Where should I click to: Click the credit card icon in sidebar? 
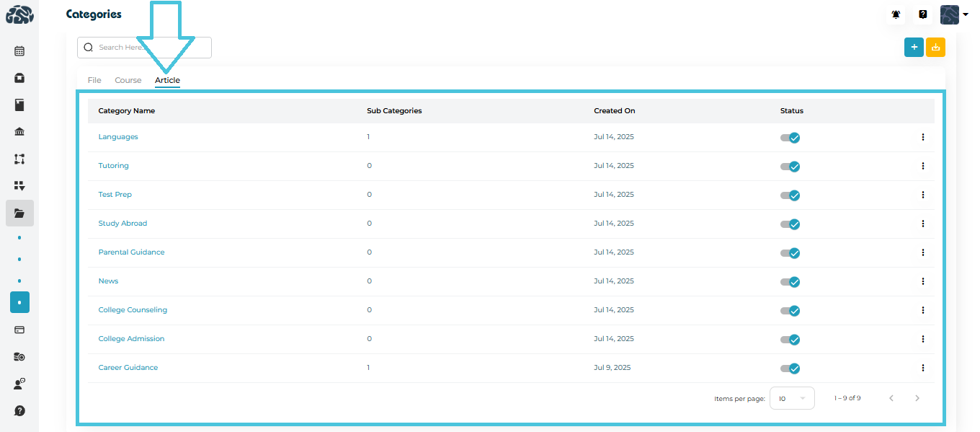(x=19, y=330)
